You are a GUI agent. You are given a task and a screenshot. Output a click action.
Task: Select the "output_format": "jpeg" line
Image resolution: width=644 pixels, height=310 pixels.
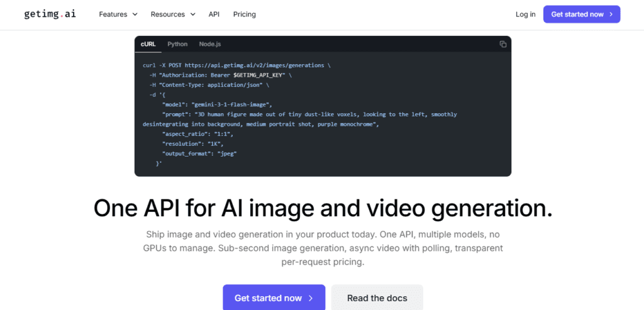[x=199, y=153]
